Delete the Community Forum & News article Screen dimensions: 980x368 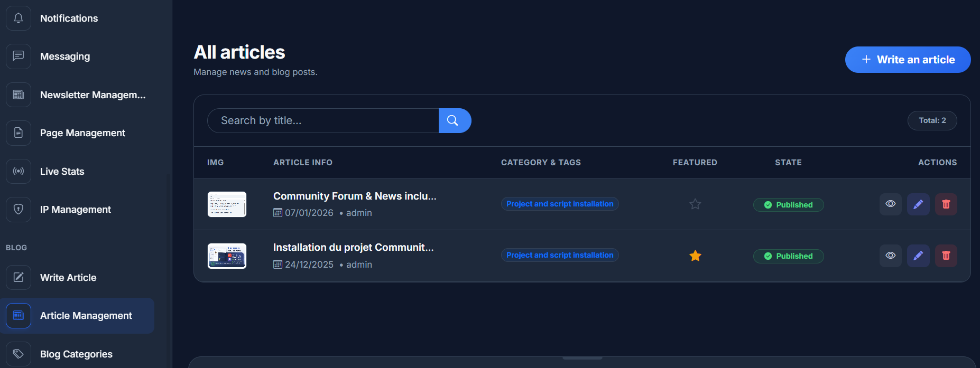point(946,204)
